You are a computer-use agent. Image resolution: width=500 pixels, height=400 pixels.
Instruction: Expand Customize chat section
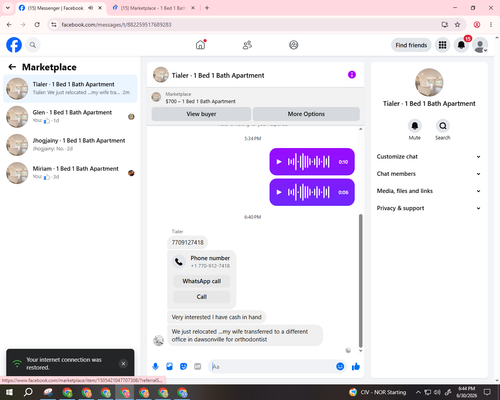(429, 157)
